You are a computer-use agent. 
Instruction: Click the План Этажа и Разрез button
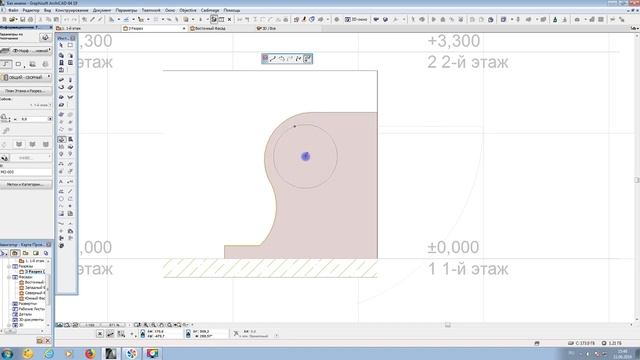tap(26, 91)
